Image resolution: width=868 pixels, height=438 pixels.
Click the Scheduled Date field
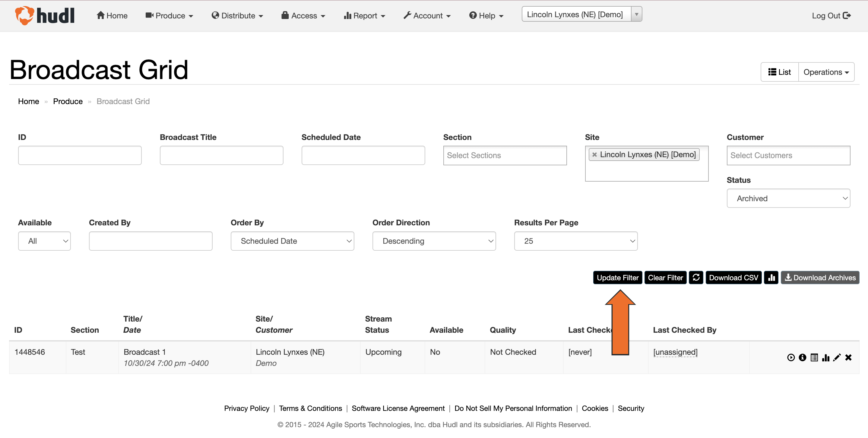click(363, 155)
